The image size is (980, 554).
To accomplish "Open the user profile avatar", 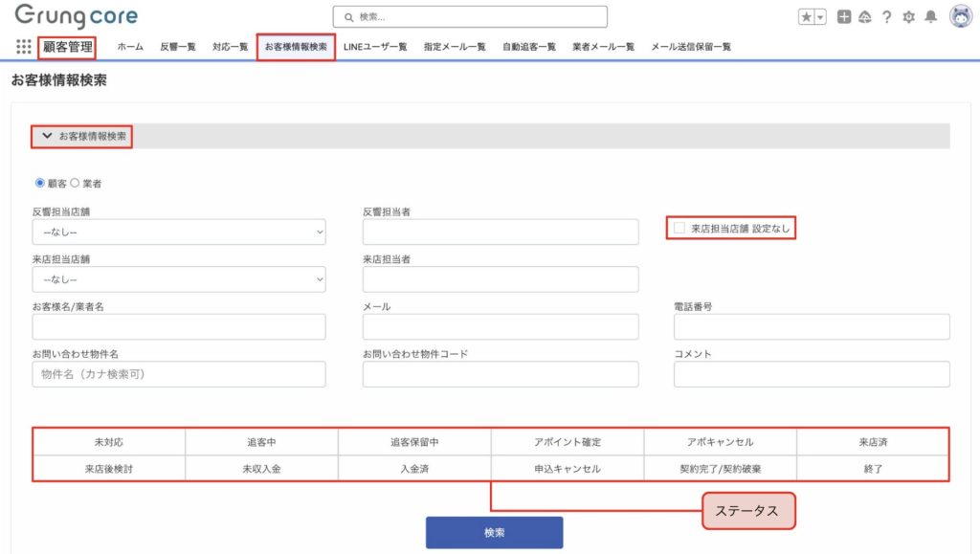I will 960,16.
